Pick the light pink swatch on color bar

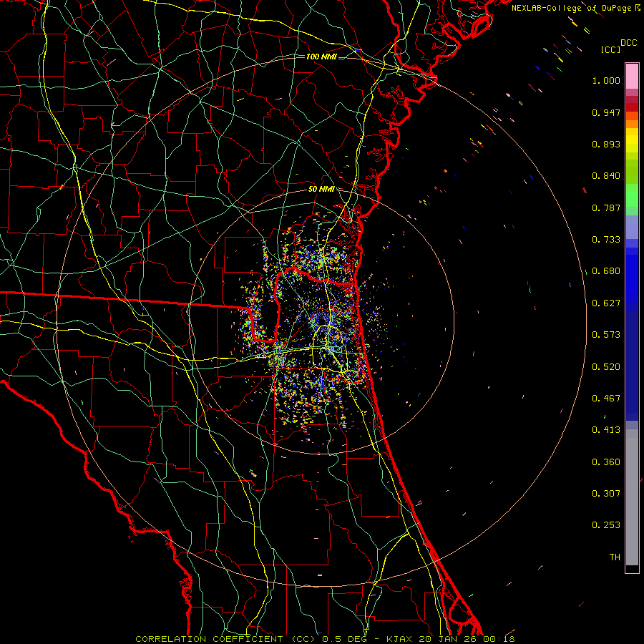click(632, 77)
